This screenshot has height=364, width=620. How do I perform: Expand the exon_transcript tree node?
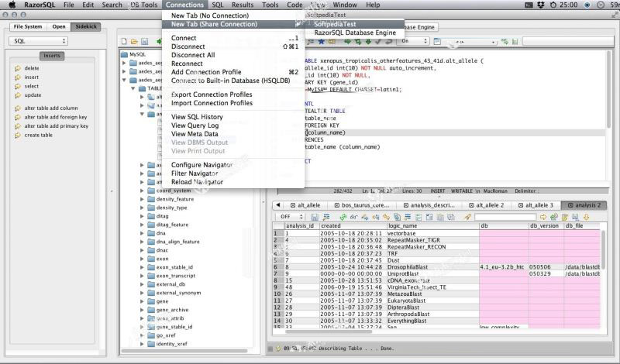click(142, 276)
